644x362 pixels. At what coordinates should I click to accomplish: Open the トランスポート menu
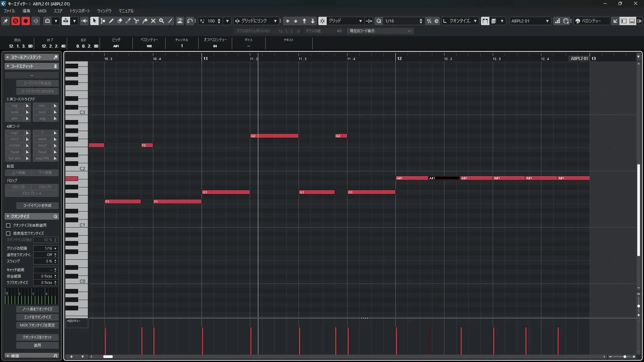tap(79, 11)
